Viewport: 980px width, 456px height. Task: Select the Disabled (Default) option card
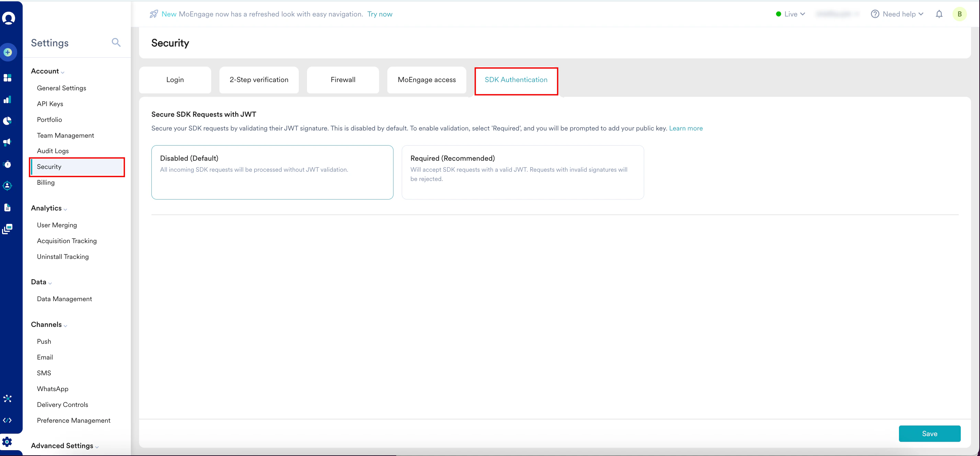pos(272,172)
